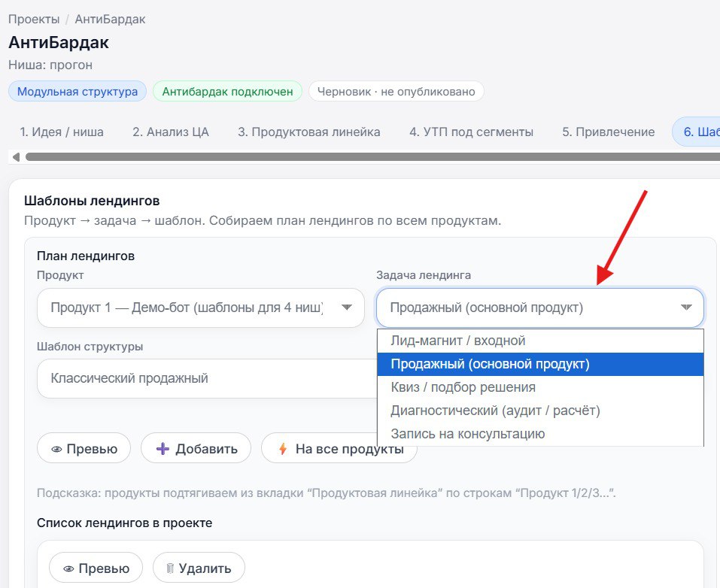Click Черновик · не опубликовано status badge
The height and width of the screenshot is (588, 720).
pyautogui.click(x=396, y=92)
